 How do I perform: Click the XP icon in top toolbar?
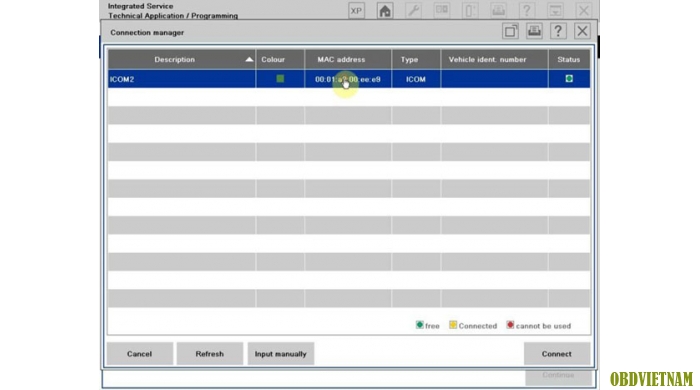(356, 11)
